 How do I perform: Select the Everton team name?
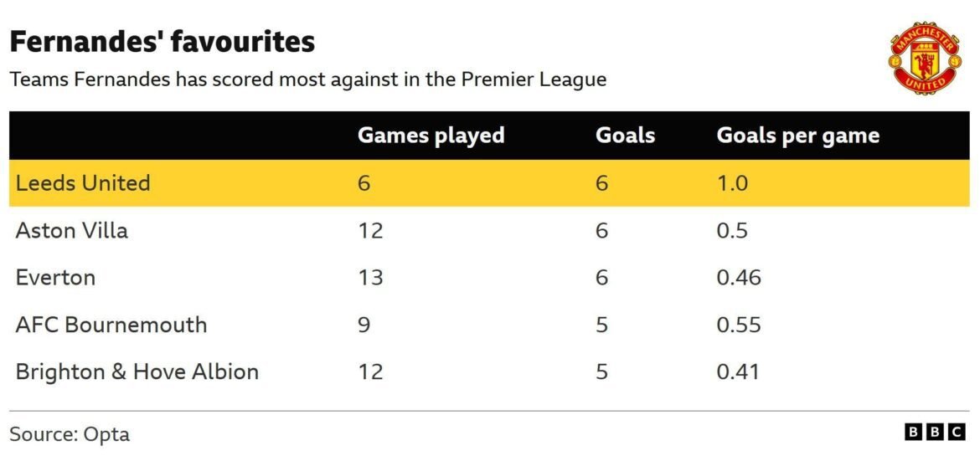pos(55,277)
